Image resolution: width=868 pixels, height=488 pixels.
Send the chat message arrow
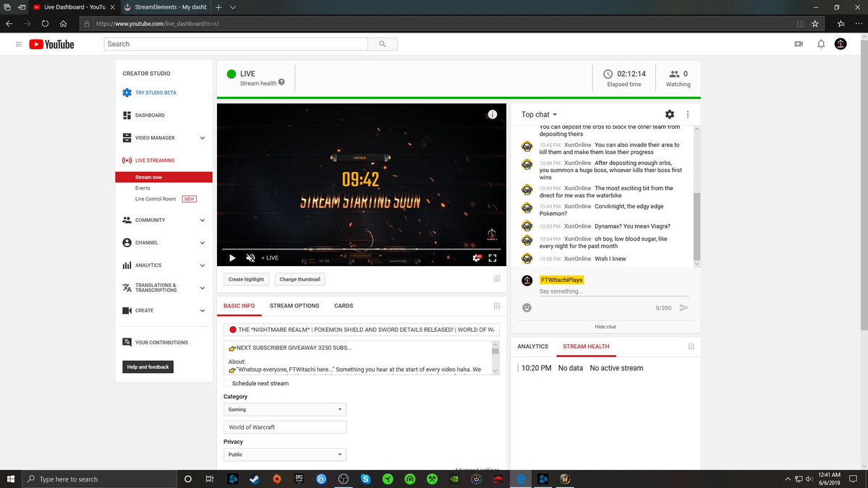(684, 308)
